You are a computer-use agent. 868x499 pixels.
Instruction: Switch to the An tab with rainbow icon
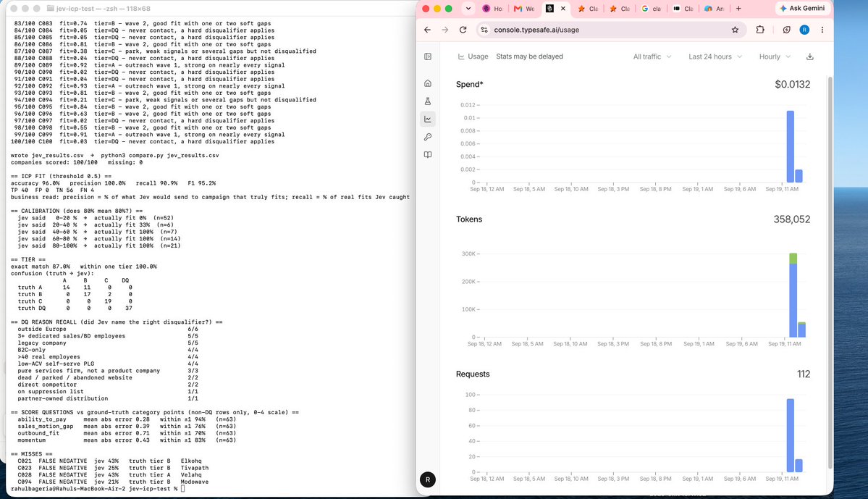coord(714,8)
